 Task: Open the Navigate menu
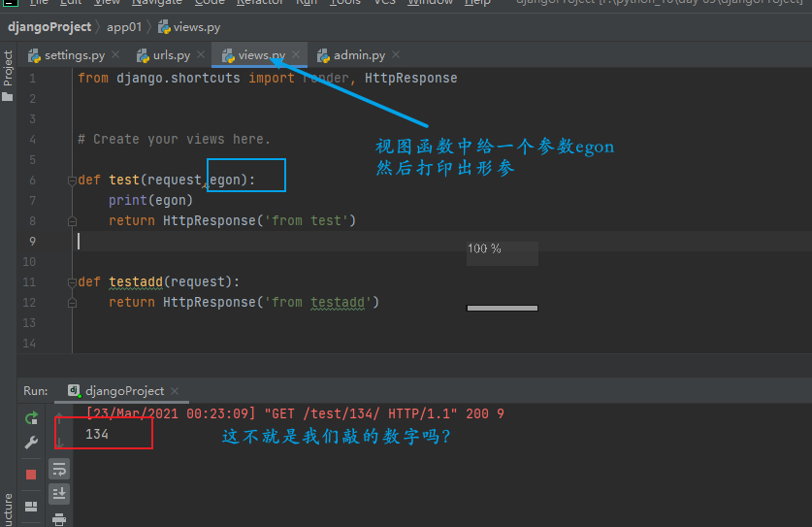(x=156, y=3)
